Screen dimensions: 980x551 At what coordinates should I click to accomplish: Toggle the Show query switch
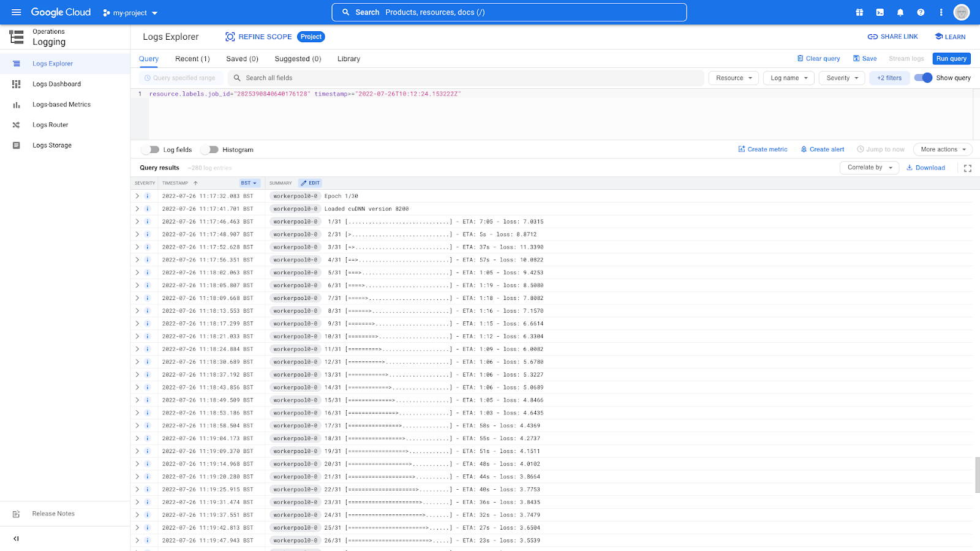(x=923, y=78)
